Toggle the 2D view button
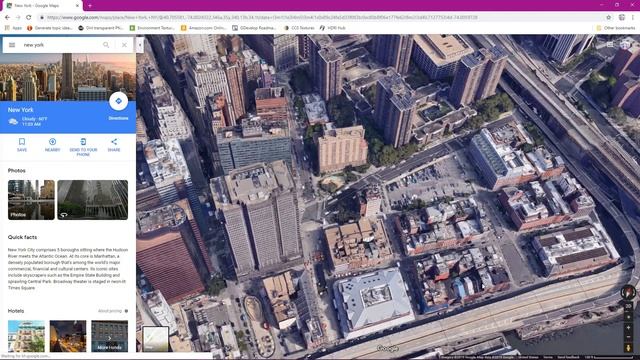This screenshot has width=640, height=360. [x=628, y=306]
